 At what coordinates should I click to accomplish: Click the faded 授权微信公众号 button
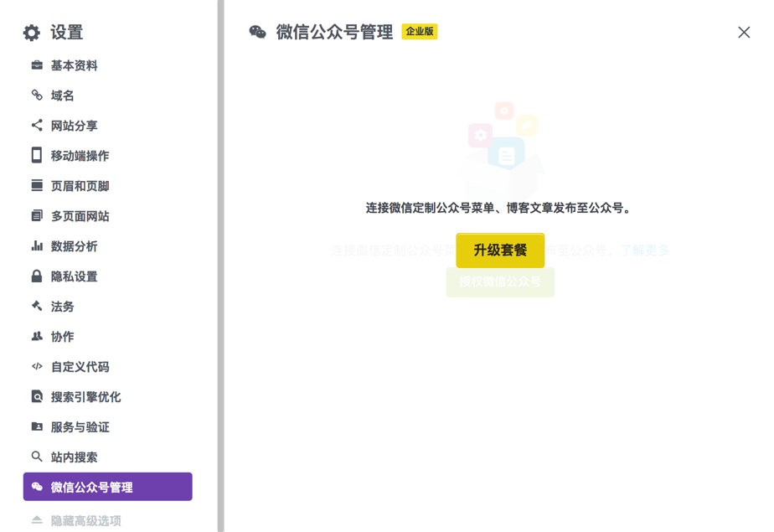coord(500,281)
